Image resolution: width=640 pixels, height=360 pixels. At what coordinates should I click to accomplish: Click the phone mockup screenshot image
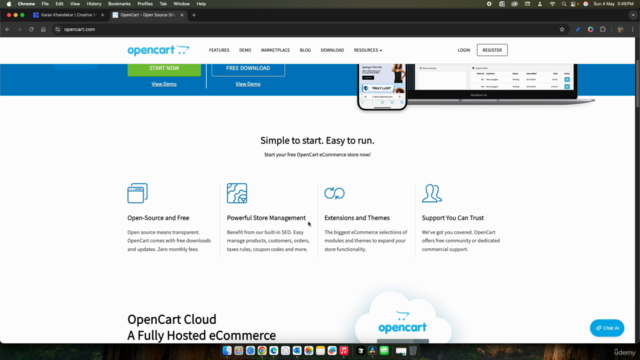[382, 87]
